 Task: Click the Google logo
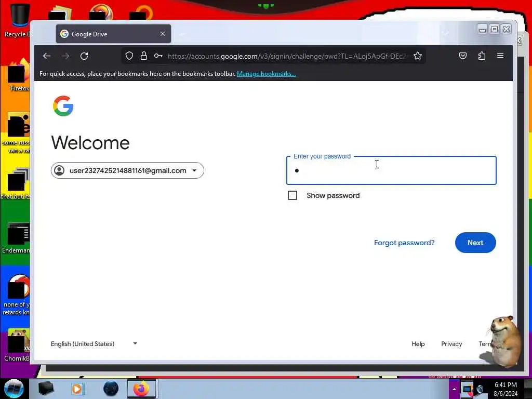(x=63, y=106)
